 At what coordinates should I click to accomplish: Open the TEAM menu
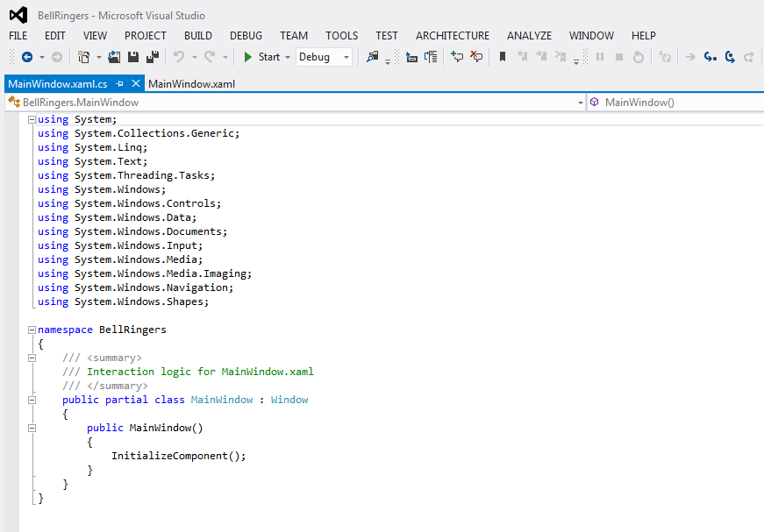[x=294, y=36]
